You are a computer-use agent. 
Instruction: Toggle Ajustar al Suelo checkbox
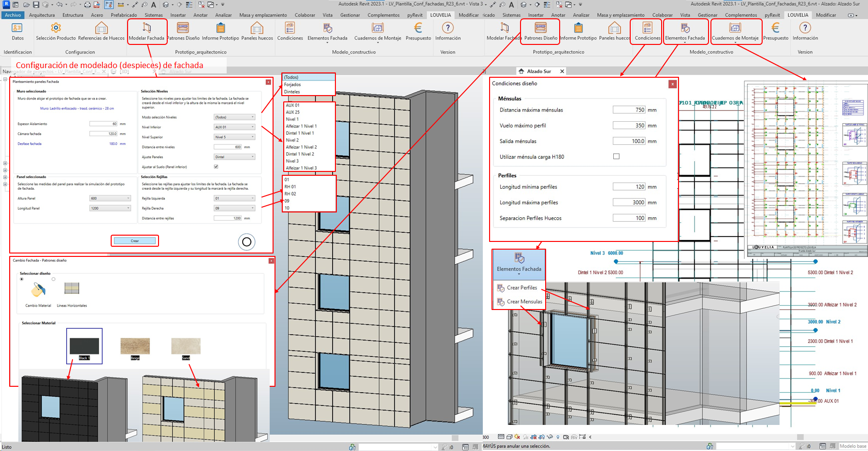coord(216,167)
